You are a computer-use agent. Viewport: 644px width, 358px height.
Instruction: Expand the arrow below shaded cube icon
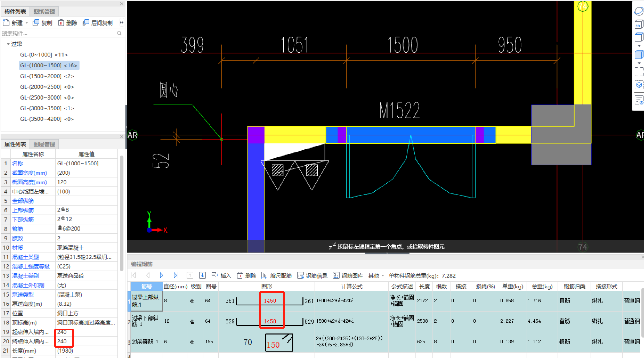(x=639, y=63)
